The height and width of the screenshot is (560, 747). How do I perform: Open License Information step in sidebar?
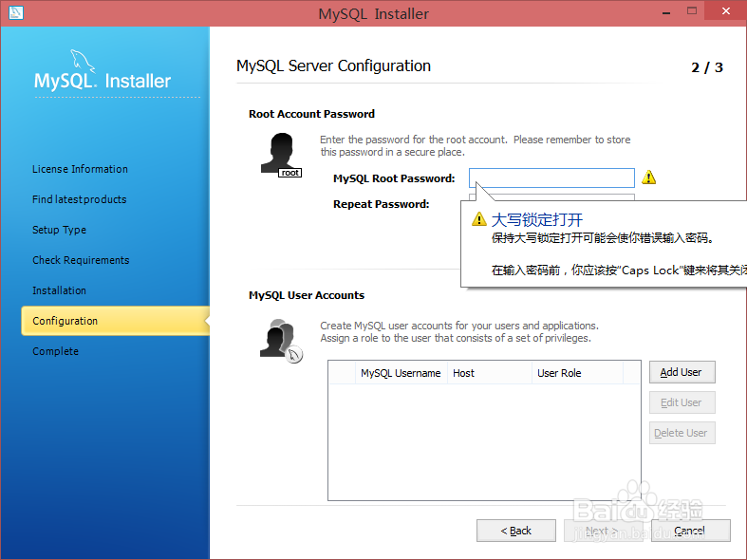pyautogui.click(x=80, y=169)
